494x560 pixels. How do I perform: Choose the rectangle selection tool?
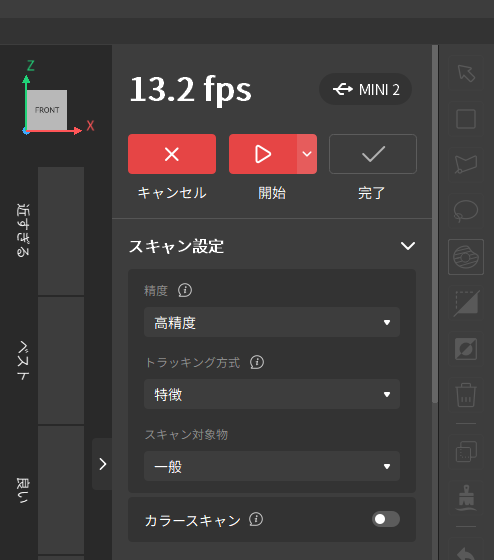[466, 119]
